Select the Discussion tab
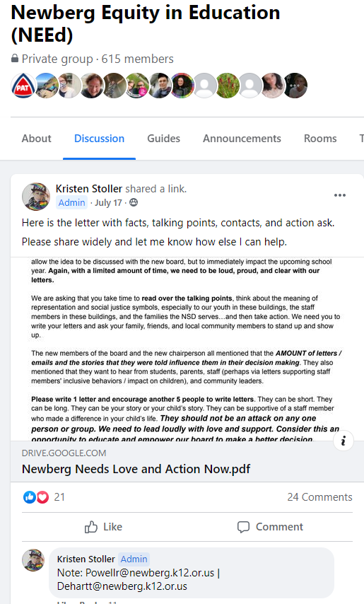The image size is (364, 604). pos(99,139)
